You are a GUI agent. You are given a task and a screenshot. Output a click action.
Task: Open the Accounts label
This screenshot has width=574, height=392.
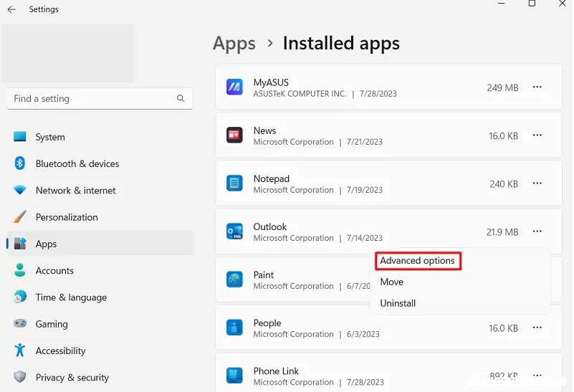pyautogui.click(x=54, y=270)
